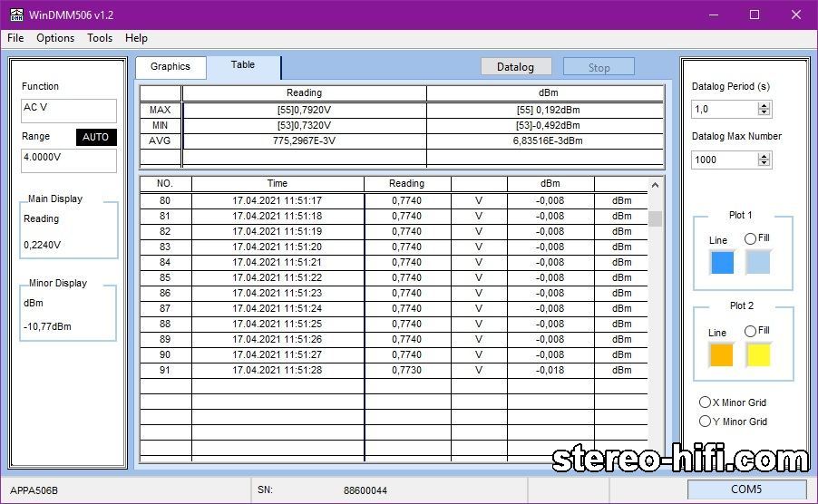
Task: Click the WinDMM506 app icon in title bar
Action: point(15,15)
